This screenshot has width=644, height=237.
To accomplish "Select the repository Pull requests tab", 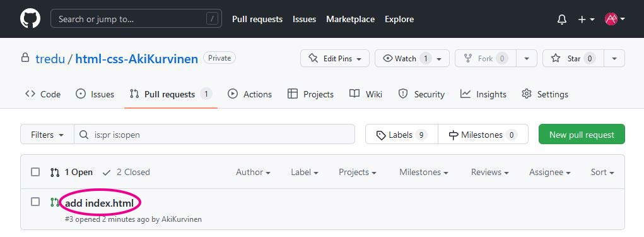I will pyautogui.click(x=171, y=94).
